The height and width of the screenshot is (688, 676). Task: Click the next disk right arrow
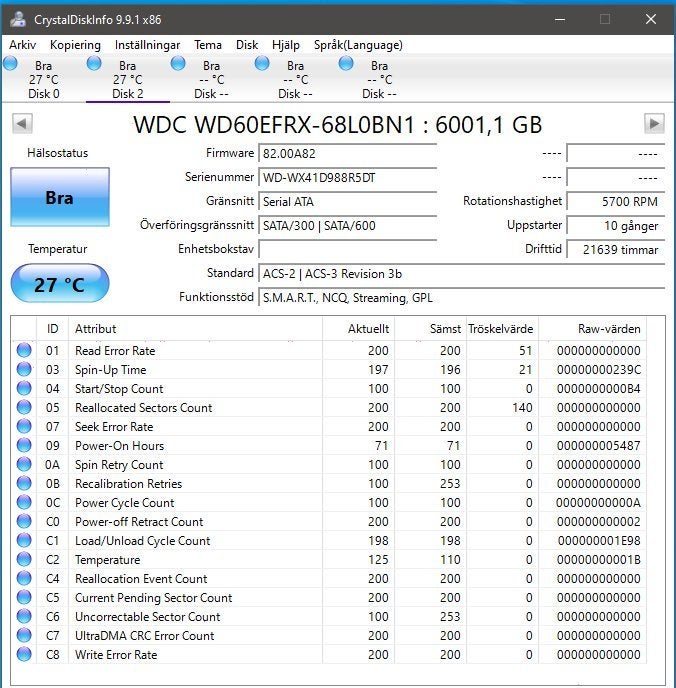[x=654, y=123]
